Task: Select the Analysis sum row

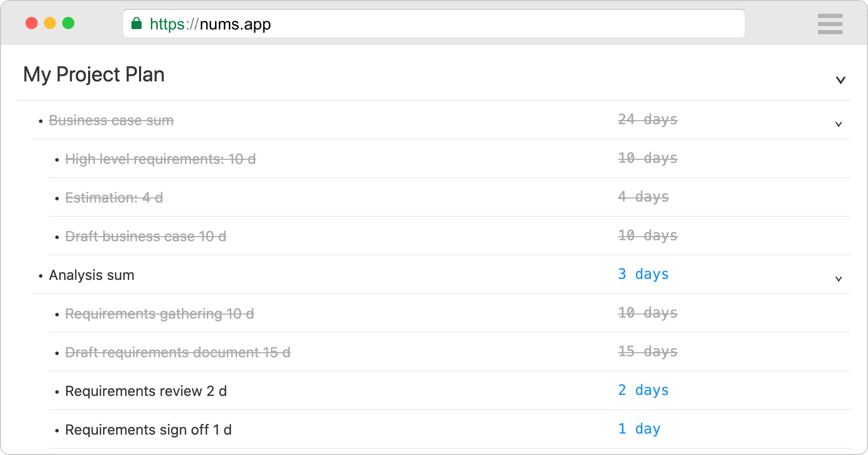Action: pyautogui.click(x=91, y=275)
